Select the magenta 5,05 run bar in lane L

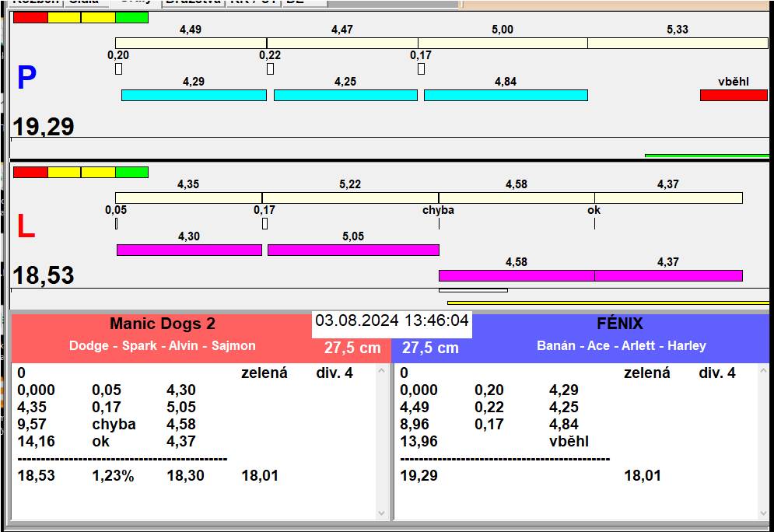(x=353, y=250)
